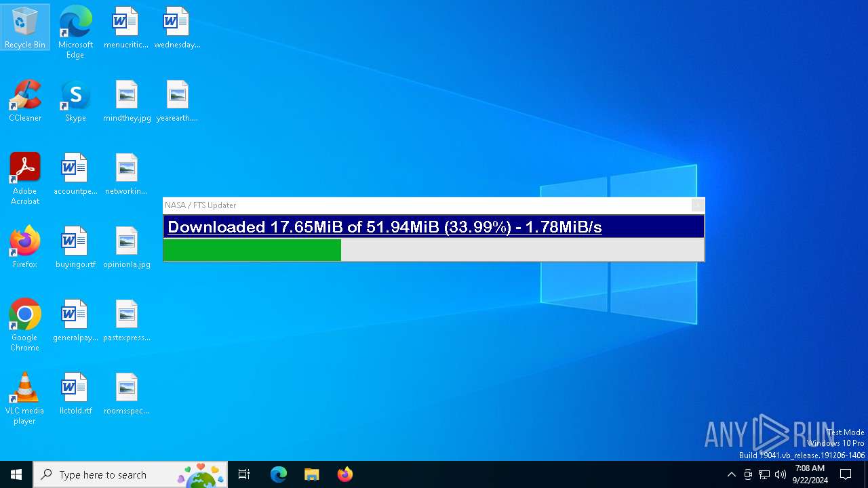Select the menucritic Word document icon
The width and height of the screenshot is (868, 488).
click(126, 27)
